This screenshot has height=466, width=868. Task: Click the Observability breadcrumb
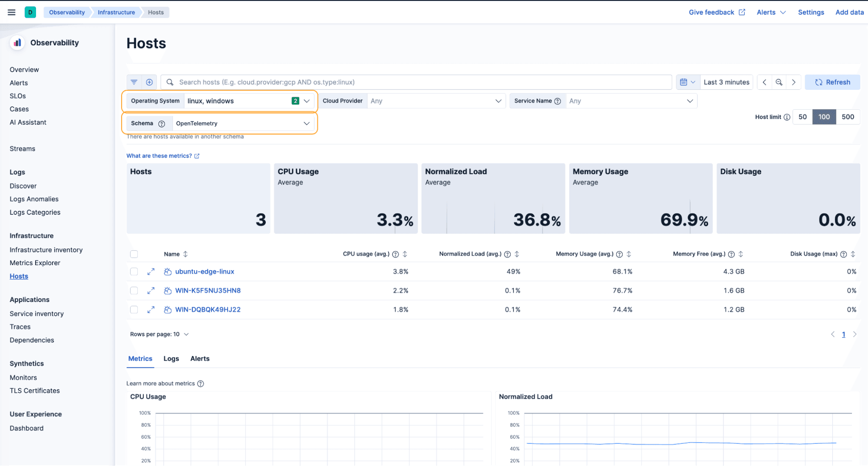point(67,12)
